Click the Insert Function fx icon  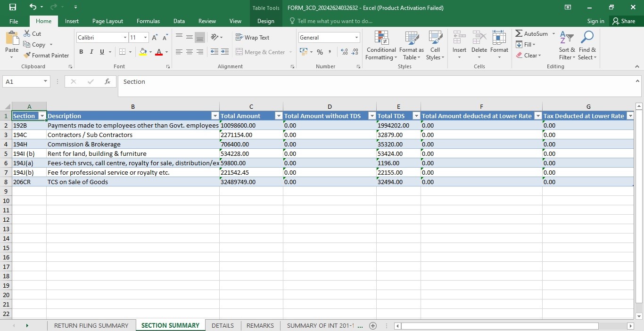click(x=107, y=81)
